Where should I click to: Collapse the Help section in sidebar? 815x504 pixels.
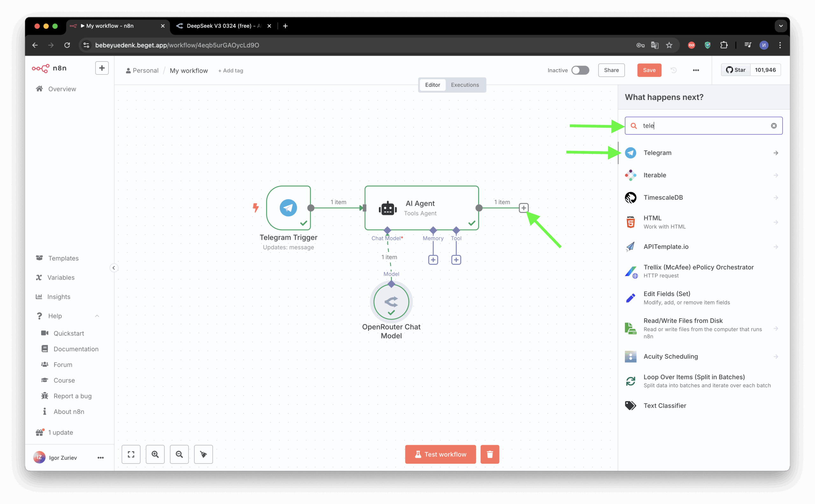pyautogui.click(x=97, y=316)
